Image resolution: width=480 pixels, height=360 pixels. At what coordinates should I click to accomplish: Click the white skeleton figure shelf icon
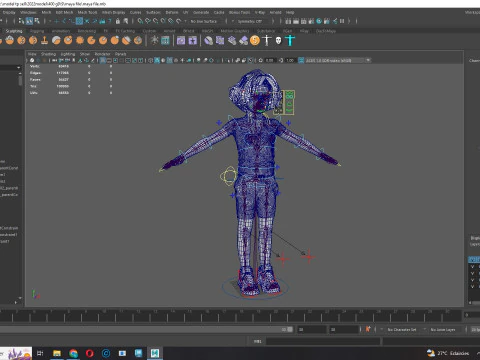point(267,40)
